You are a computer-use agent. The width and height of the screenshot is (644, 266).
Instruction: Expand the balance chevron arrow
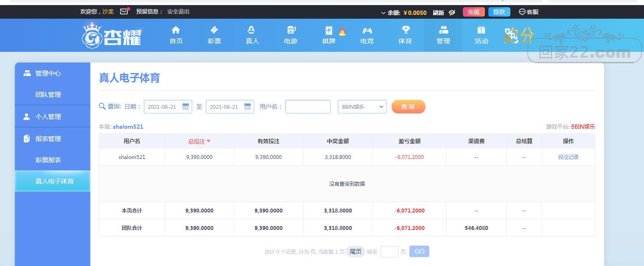[x=383, y=13]
